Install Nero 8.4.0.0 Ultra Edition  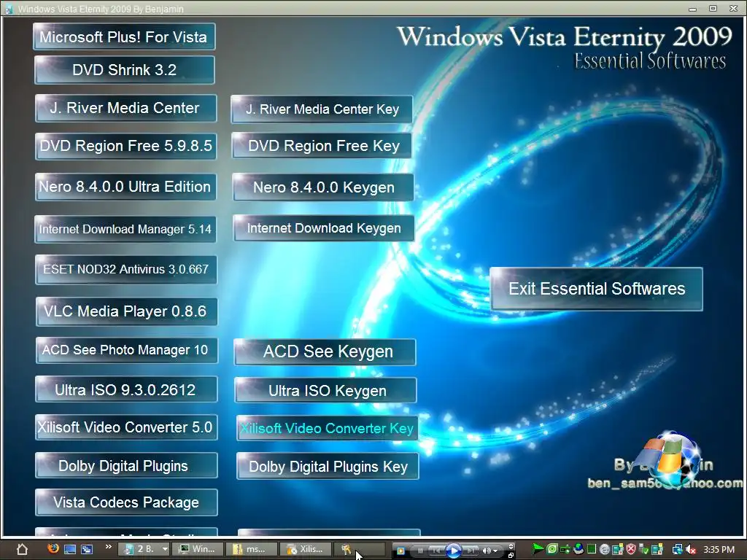click(125, 187)
